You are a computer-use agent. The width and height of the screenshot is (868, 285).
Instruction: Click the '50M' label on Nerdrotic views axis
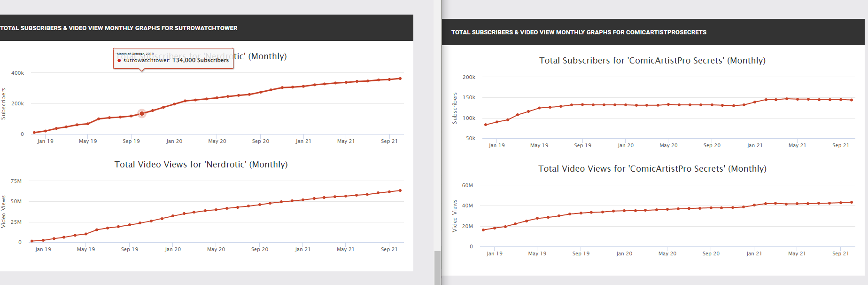(x=16, y=202)
